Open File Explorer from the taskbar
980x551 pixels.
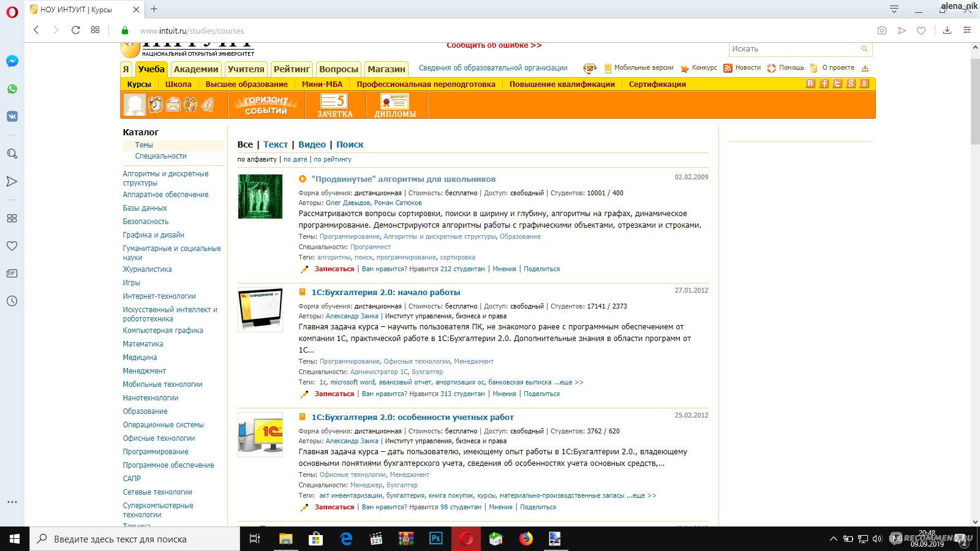tap(286, 539)
